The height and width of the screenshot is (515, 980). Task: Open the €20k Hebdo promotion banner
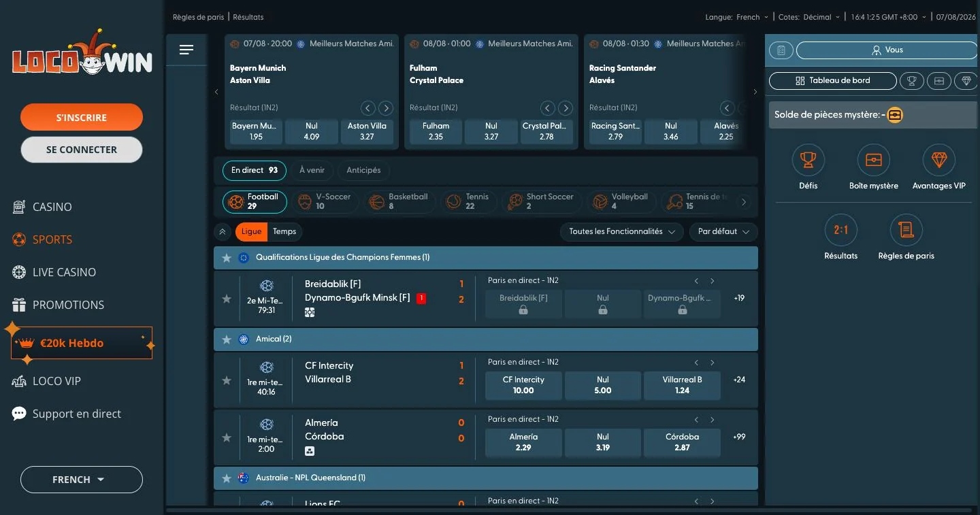(x=82, y=343)
